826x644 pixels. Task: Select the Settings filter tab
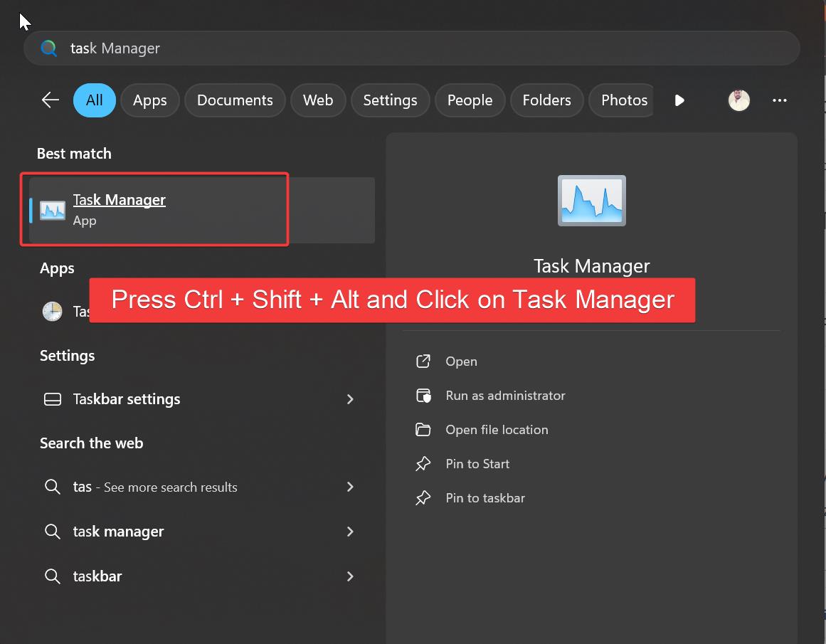click(x=390, y=100)
